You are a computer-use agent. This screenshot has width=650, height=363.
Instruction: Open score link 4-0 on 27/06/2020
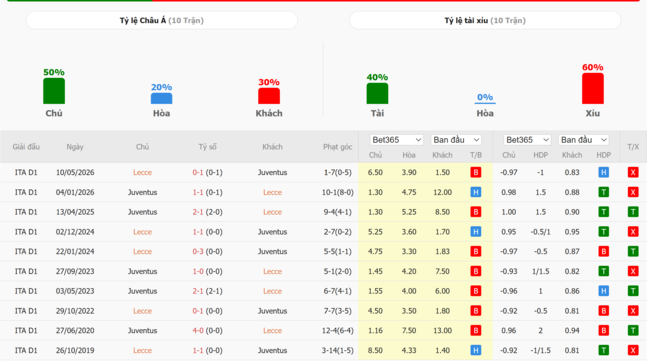click(x=198, y=331)
